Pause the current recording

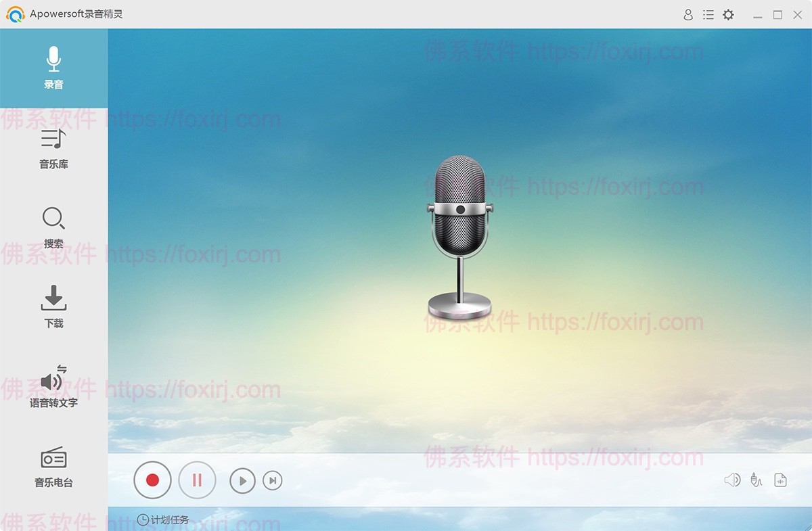point(197,480)
